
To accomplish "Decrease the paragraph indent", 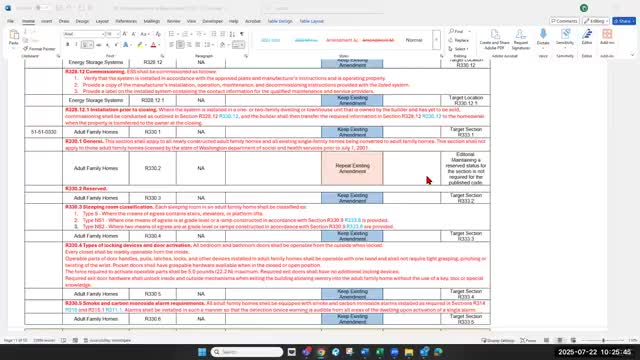I will [x=213, y=34].
